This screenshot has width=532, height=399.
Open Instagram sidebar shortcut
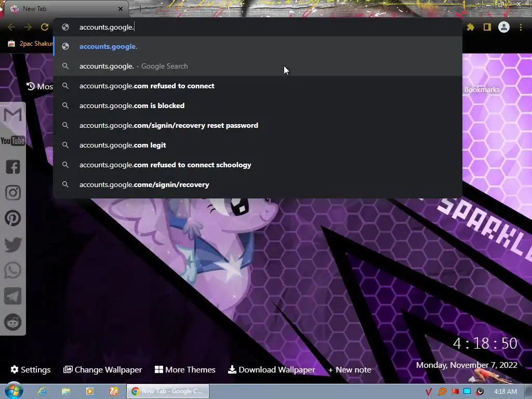[13, 193]
